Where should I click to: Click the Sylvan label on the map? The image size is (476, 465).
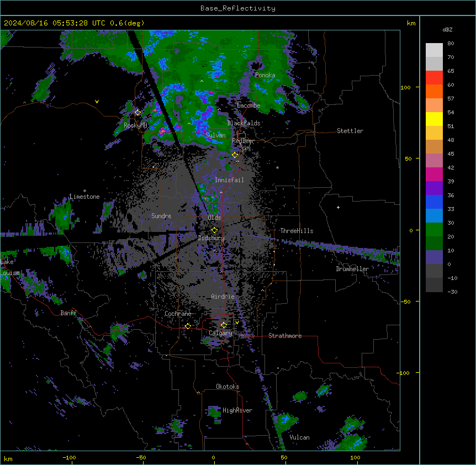coord(215,135)
